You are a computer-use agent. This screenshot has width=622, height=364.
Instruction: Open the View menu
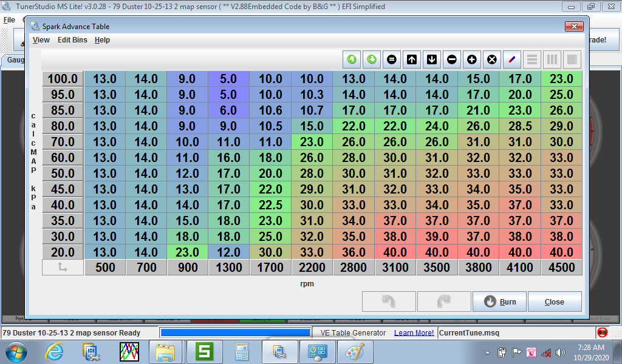tap(41, 40)
